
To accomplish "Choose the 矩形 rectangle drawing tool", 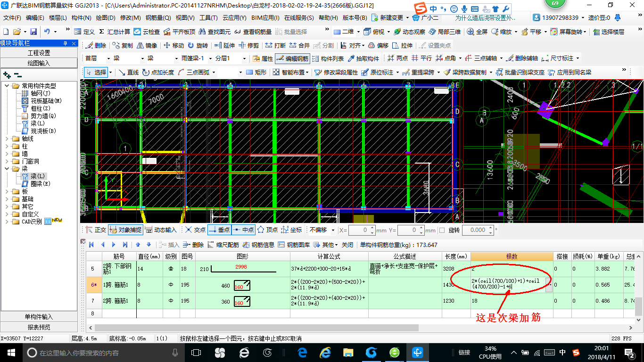I will pyautogui.click(x=256, y=72).
